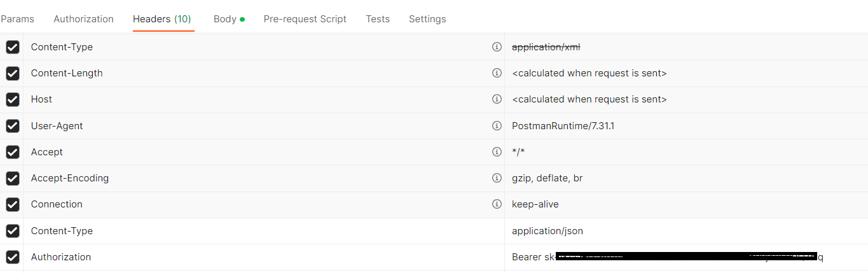Uncheck the application/xml Content-Type header
This screenshot has height=273, width=868.
coord(13,47)
